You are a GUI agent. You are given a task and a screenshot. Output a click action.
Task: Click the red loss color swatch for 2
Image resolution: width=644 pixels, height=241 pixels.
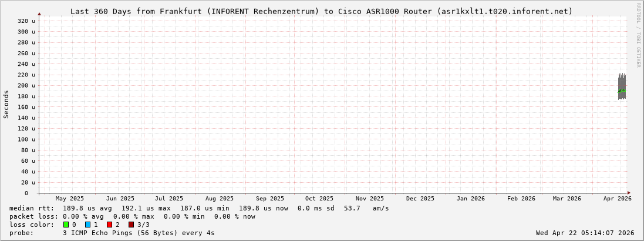pyautogui.click(x=109, y=225)
